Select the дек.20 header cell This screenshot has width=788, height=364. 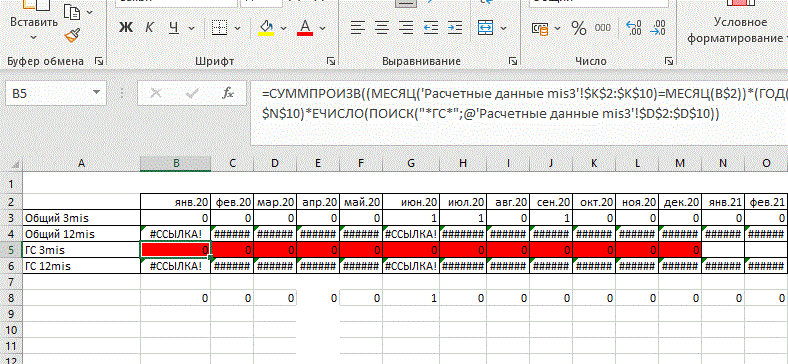(680, 202)
